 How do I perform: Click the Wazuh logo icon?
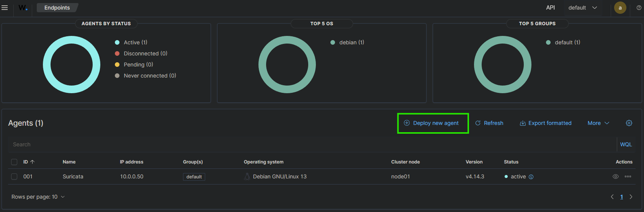pos(23,8)
